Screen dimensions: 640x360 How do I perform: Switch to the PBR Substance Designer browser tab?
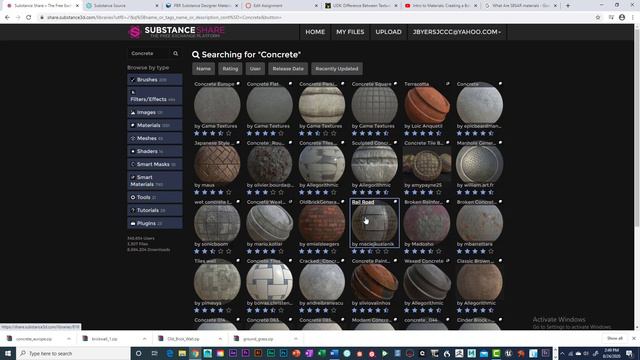point(202,6)
